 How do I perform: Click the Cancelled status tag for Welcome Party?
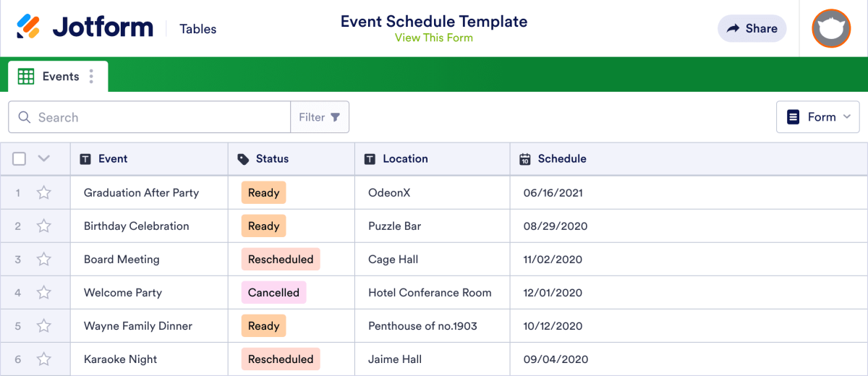click(x=273, y=293)
